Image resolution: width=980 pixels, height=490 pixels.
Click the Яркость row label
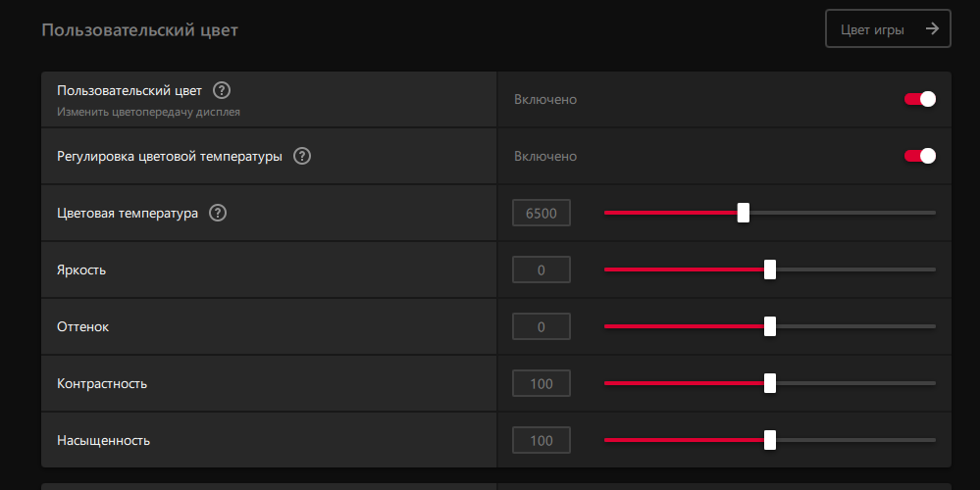[81, 270]
